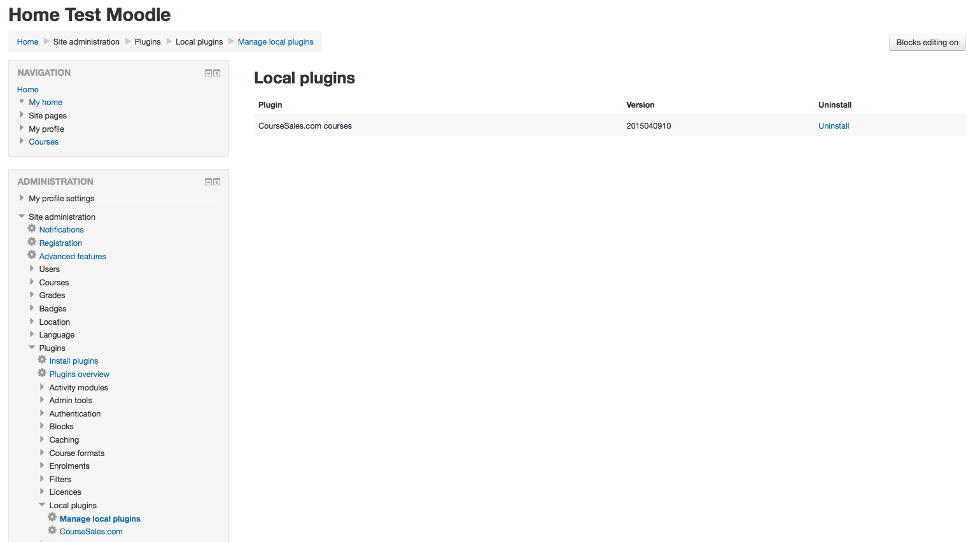Click the gear icon beside Notifications
Image resolution: width=980 pixels, height=542 pixels.
point(32,229)
